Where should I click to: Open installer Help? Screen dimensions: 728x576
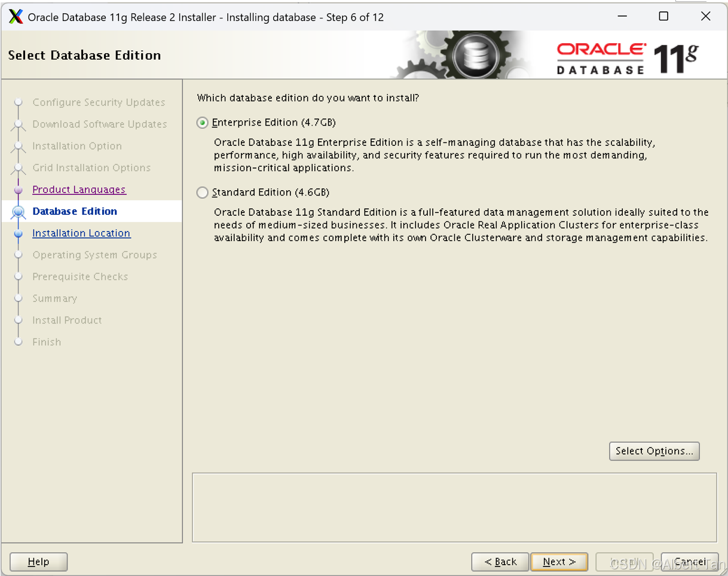click(x=38, y=562)
